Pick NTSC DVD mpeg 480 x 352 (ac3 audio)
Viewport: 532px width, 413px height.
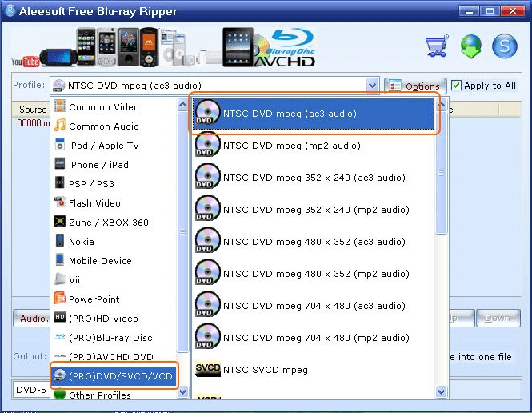314,241
